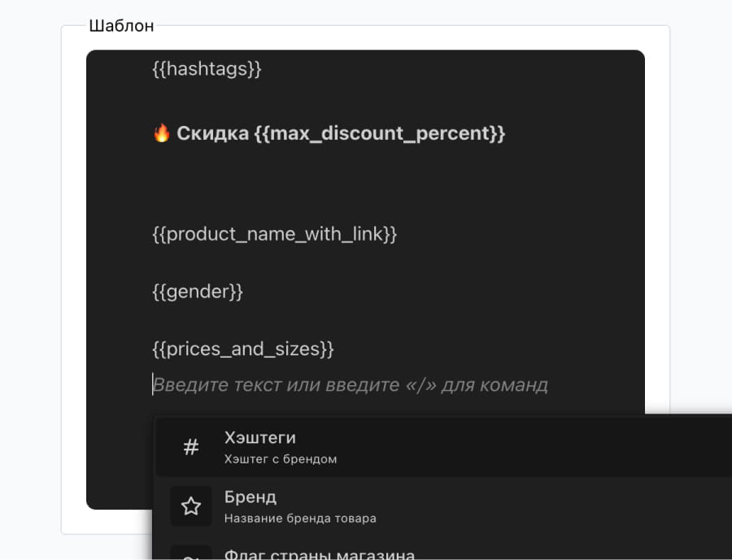Click the {{prices_and_sizes}} variable
Viewport: 732px width, 560px height.
(x=243, y=349)
